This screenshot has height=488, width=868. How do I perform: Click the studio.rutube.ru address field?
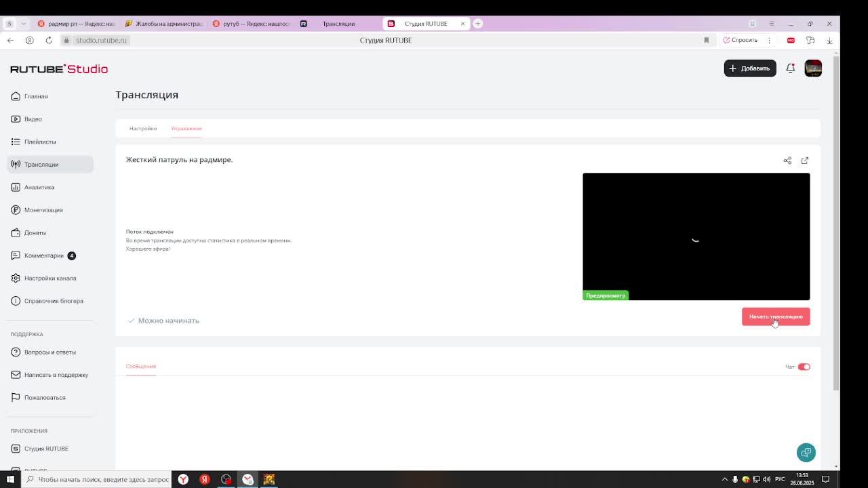point(101,40)
